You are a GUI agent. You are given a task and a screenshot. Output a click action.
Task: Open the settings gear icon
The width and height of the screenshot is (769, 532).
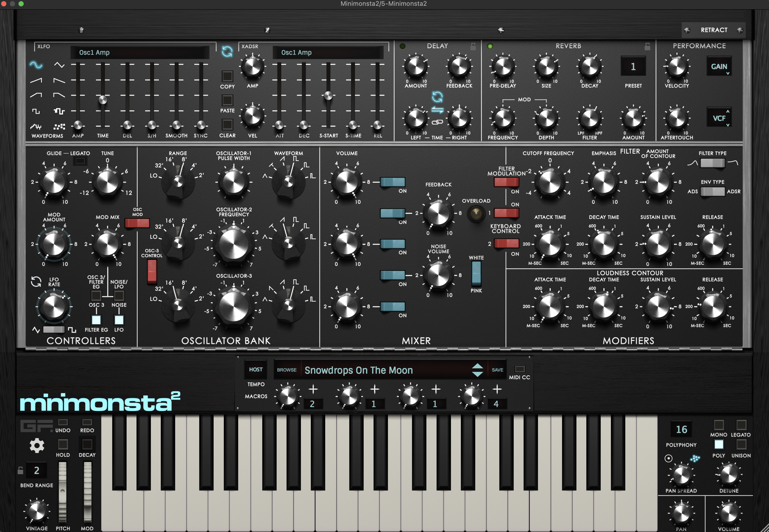coord(37,446)
